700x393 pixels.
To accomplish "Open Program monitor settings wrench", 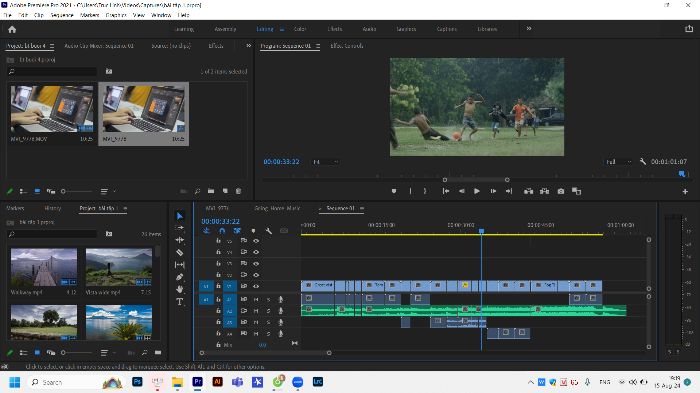I will tap(643, 161).
